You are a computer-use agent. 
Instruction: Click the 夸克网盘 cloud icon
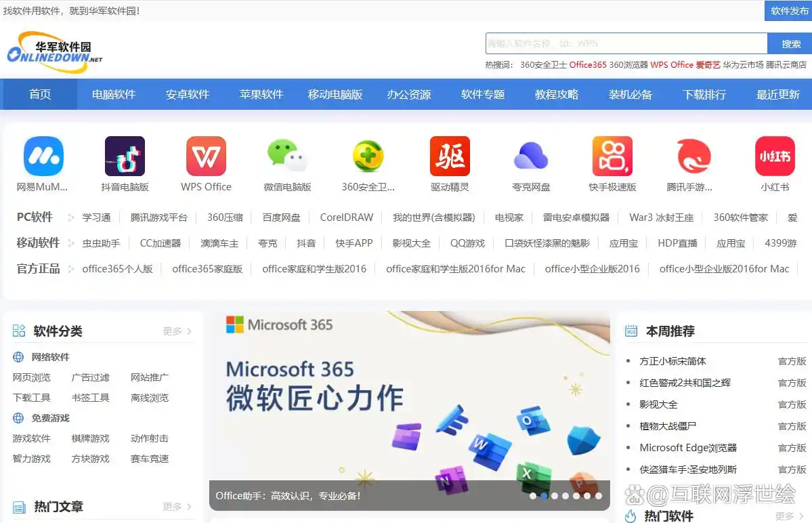coord(531,157)
